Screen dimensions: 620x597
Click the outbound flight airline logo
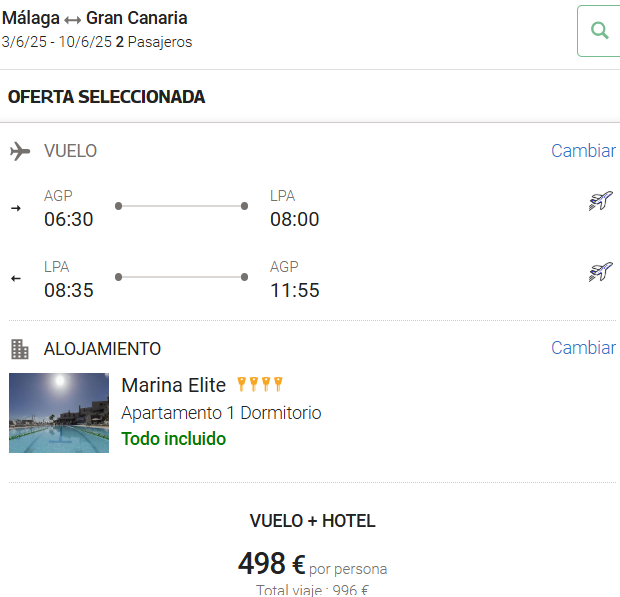pyautogui.click(x=601, y=200)
